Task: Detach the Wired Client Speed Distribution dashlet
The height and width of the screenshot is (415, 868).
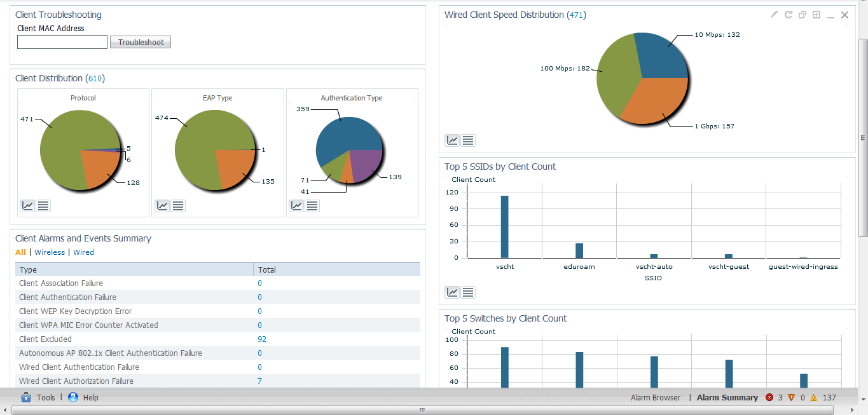Action: [x=803, y=15]
